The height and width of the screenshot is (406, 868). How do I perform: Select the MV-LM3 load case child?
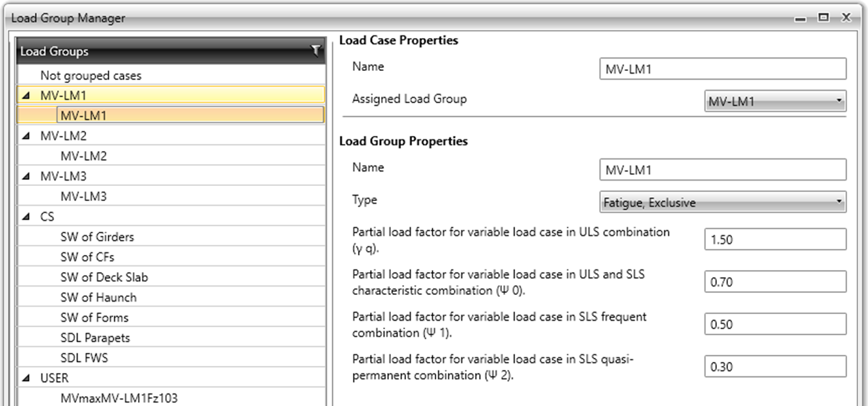(x=83, y=196)
